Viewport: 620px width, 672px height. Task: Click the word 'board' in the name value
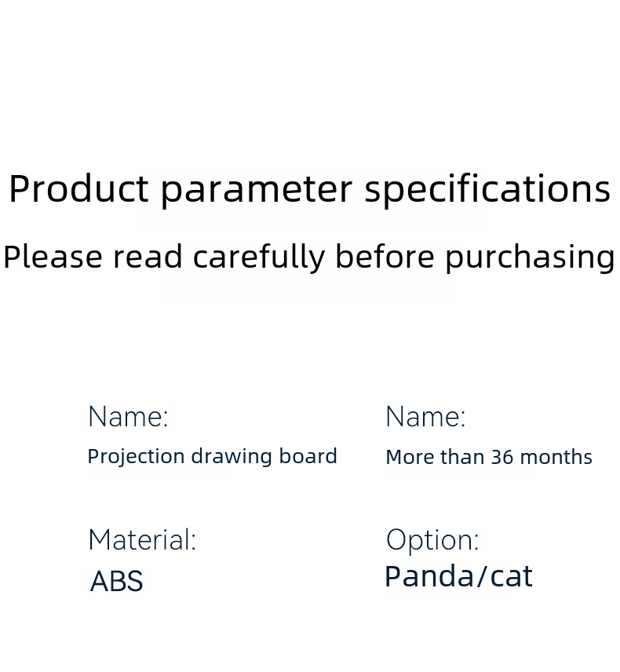308,455
